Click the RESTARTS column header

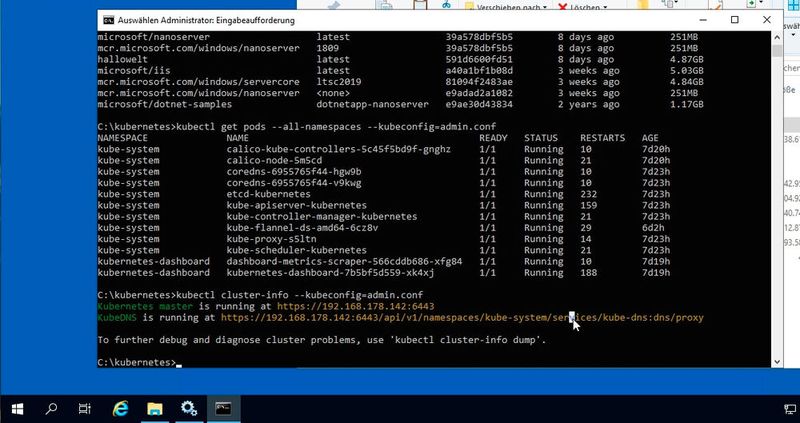603,138
